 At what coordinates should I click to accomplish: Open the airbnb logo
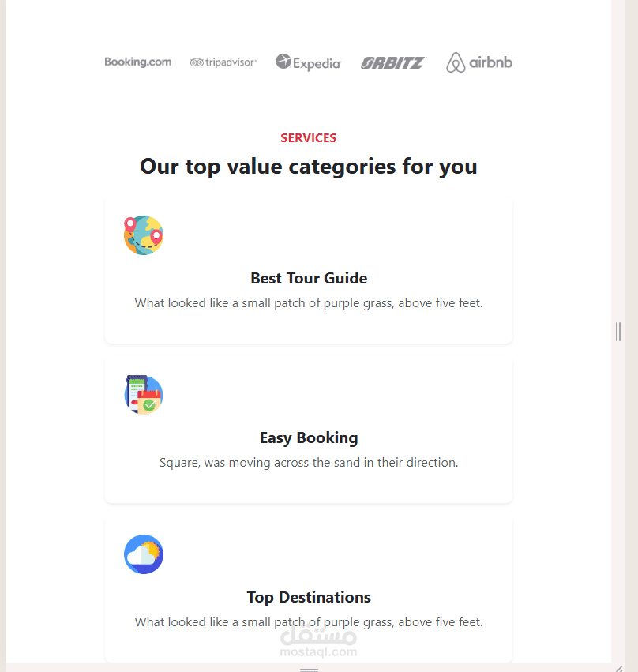[x=478, y=62]
